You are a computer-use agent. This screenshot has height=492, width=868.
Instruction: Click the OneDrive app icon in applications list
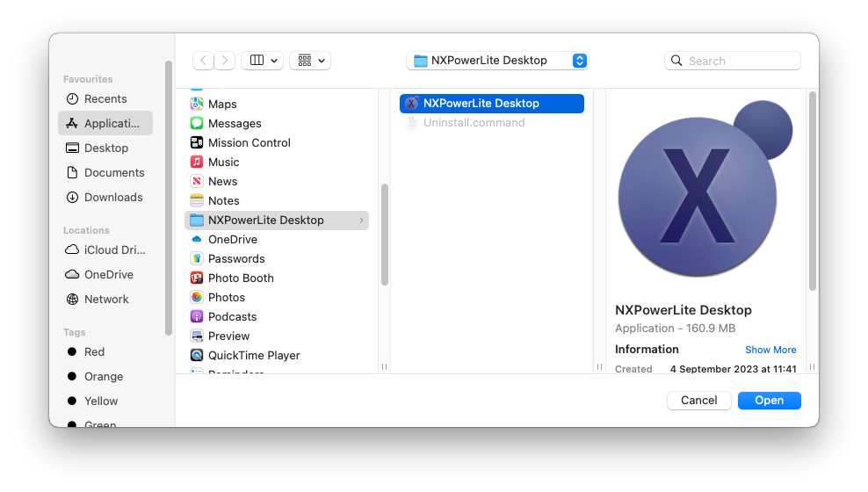[x=197, y=240]
